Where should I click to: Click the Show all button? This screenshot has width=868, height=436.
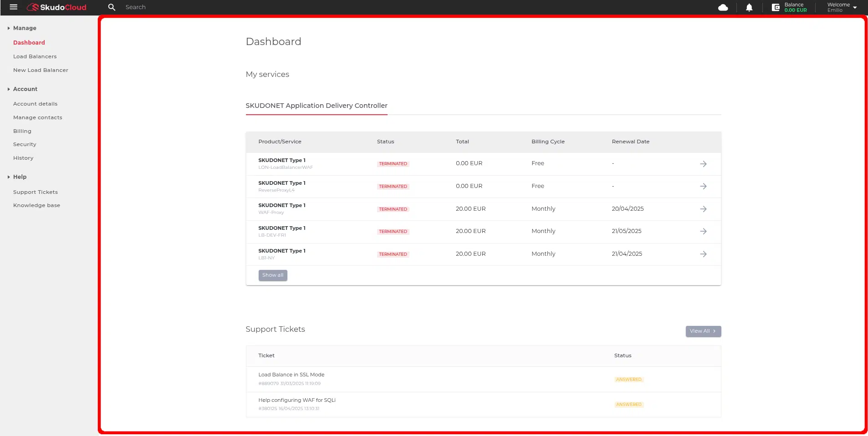click(x=273, y=275)
